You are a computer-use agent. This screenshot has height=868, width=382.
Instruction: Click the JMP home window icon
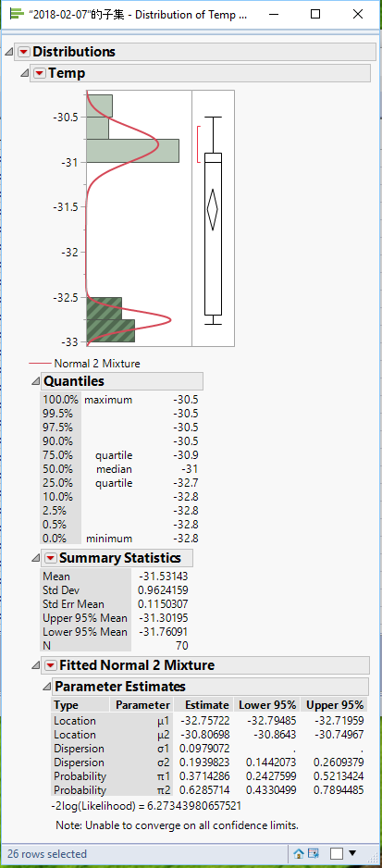point(299,853)
